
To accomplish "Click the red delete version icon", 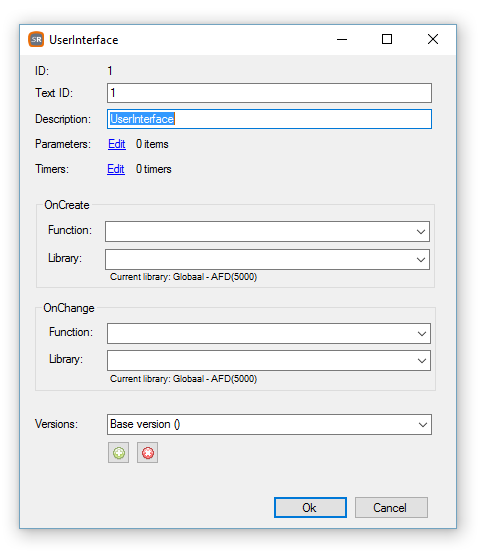I will coord(147,453).
